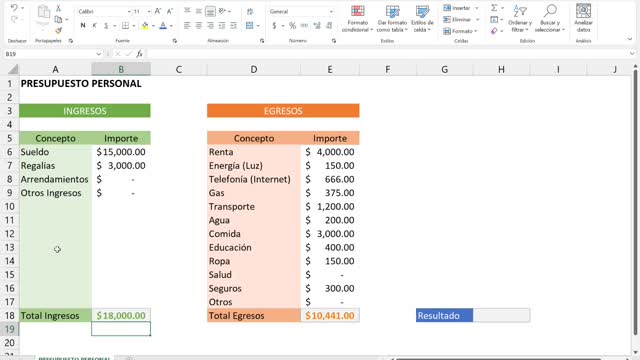Click the Copy icon
The width and height of the screenshot is (640, 360).
point(58,19)
